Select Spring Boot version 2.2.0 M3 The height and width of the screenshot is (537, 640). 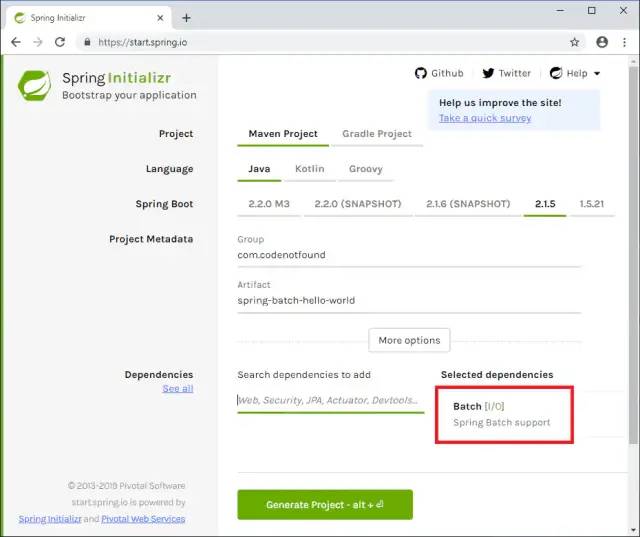pos(269,204)
